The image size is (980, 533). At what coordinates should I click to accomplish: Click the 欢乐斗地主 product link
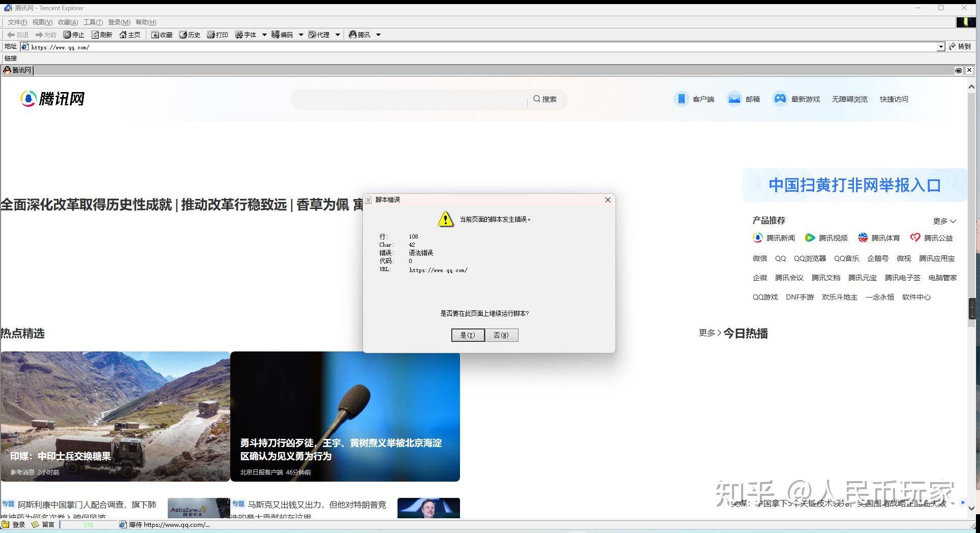839,297
